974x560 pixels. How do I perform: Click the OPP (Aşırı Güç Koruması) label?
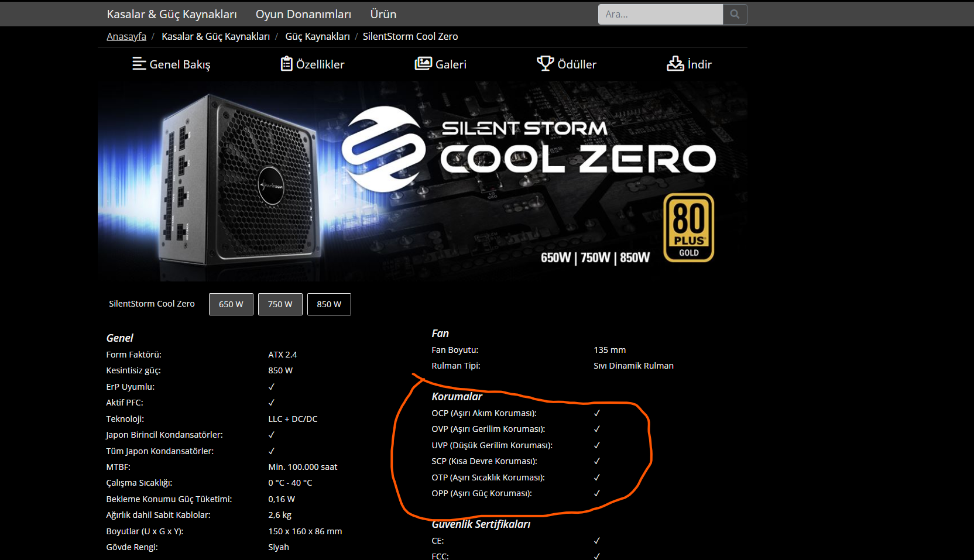point(482,493)
